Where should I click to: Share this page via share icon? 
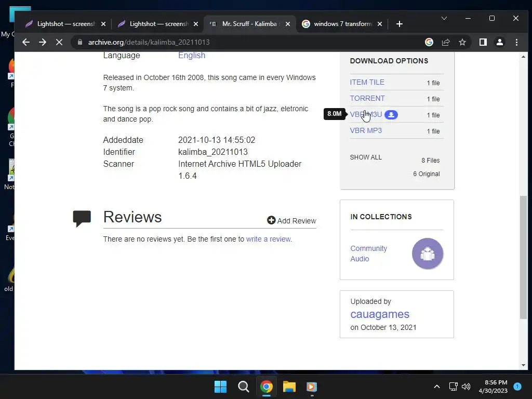pyautogui.click(x=445, y=42)
